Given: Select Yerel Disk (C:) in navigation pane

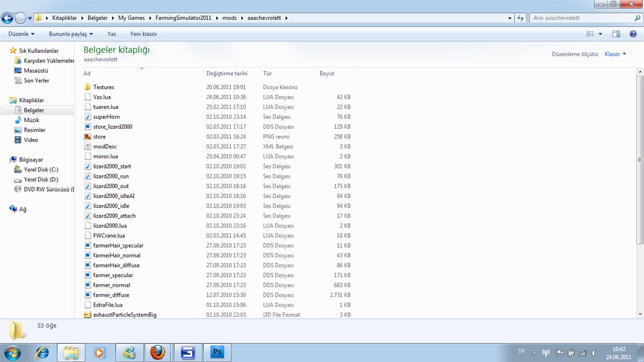Looking at the screenshot, I should click(x=41, y=170).
